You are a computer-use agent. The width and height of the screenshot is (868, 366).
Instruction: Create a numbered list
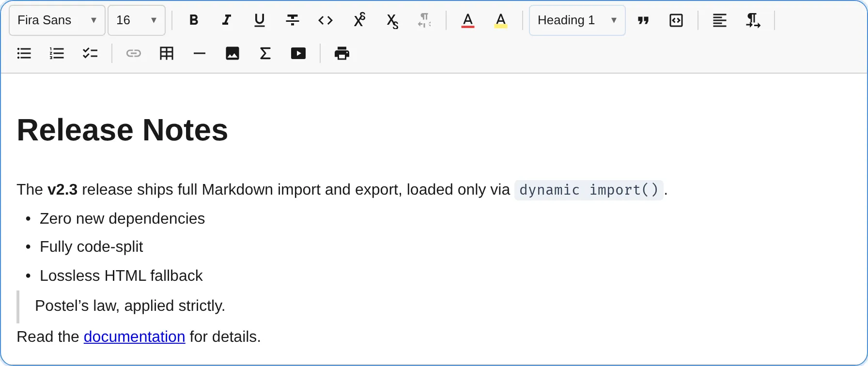57,53
